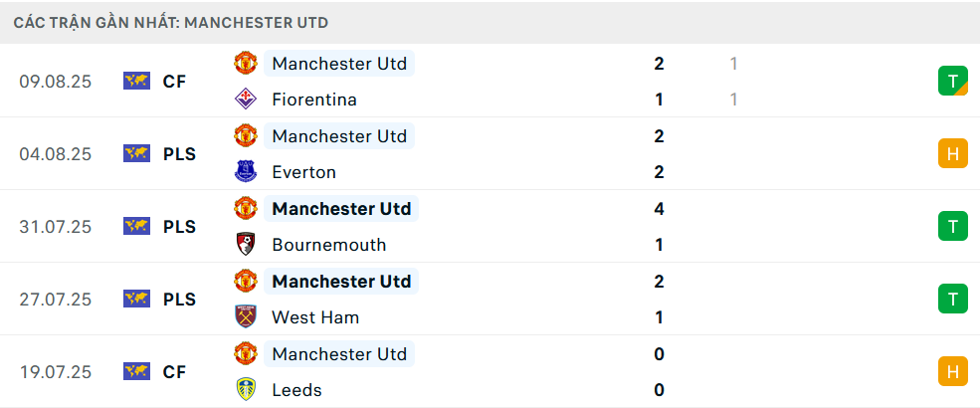980x408 pixels.
Task: Click world flag icon beside PLS on 04.08.25
Action: [x=136, y=154]
